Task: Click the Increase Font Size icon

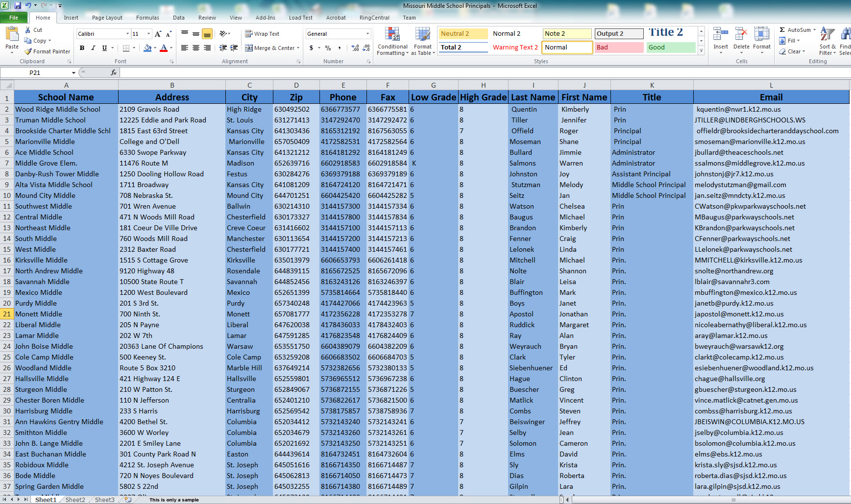Action: coord(158,34)
